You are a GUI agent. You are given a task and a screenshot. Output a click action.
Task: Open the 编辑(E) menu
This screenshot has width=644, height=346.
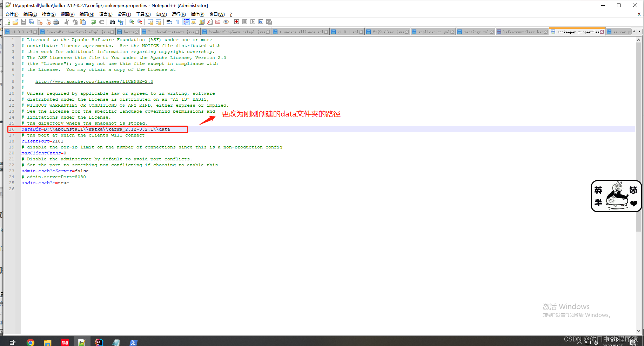click(x=30, y=14)
